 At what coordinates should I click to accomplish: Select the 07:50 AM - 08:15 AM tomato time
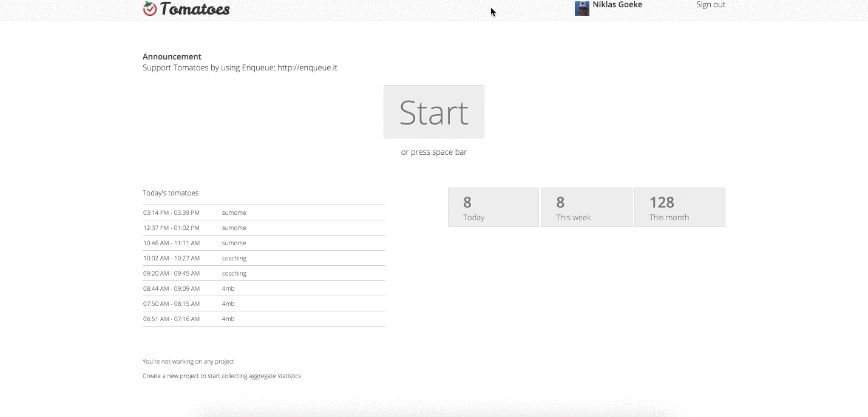171,304
